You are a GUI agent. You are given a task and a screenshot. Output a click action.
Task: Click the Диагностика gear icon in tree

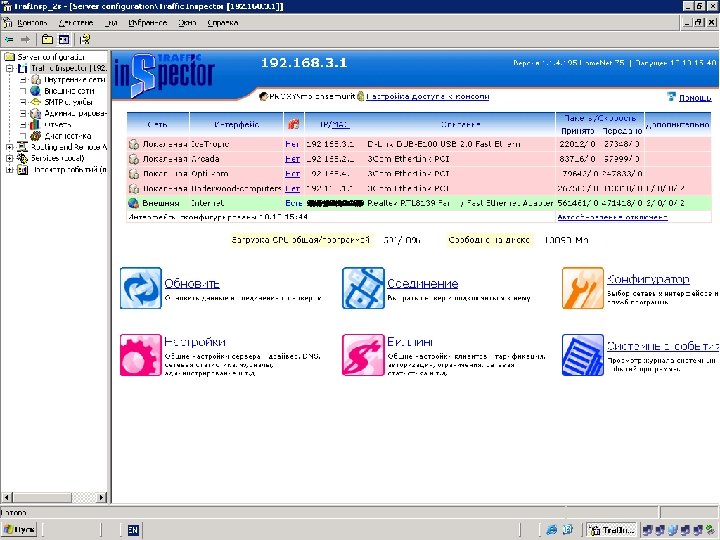coord(35,136)
